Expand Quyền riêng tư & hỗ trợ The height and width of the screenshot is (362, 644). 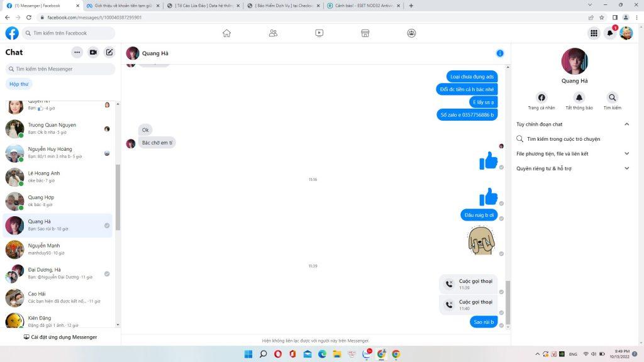pyautogui.click(x=626, y=168)
